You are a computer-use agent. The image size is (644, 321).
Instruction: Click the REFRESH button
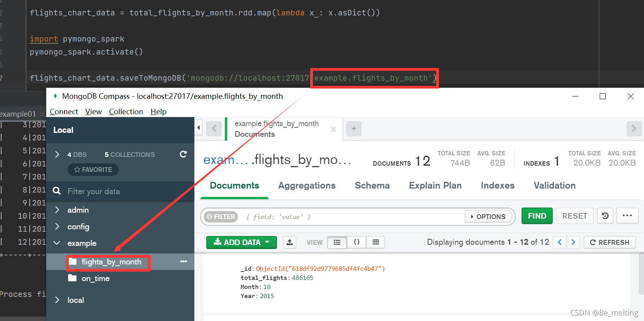[x=610, y=242]
